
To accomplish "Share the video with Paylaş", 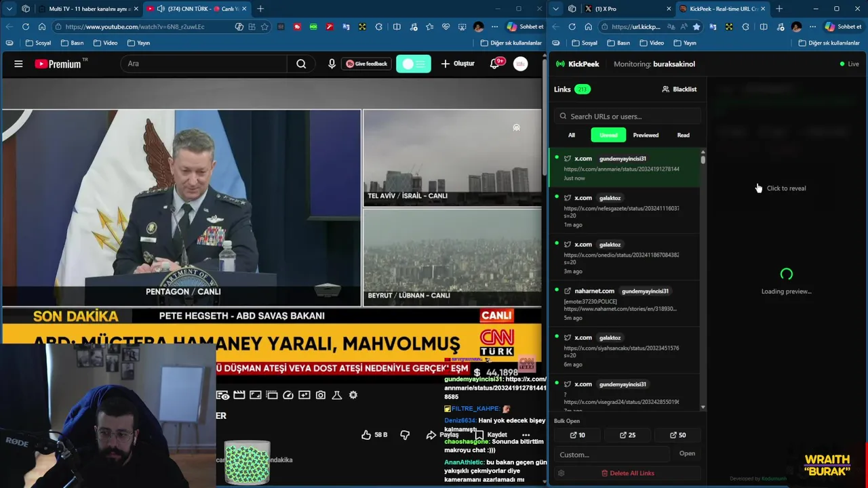I will 442,434.
